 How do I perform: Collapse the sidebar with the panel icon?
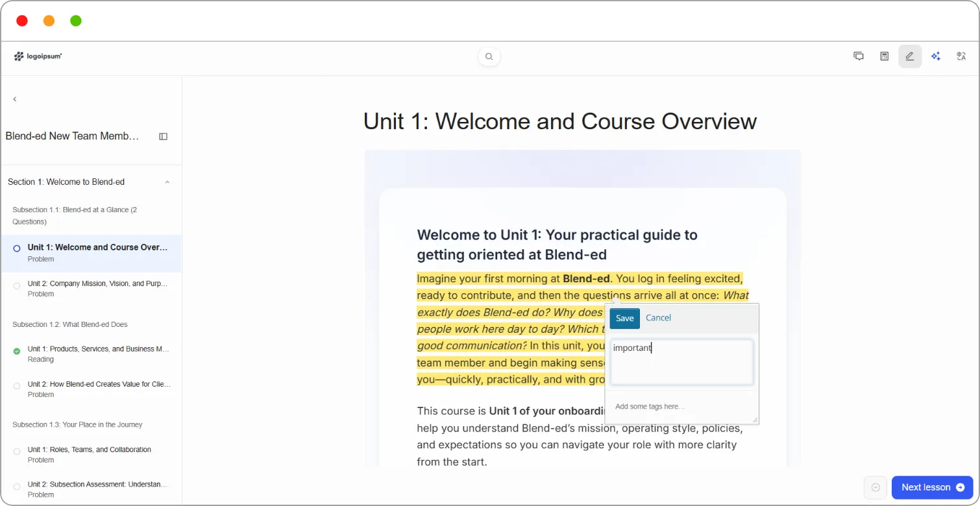(x=164, y=136)
